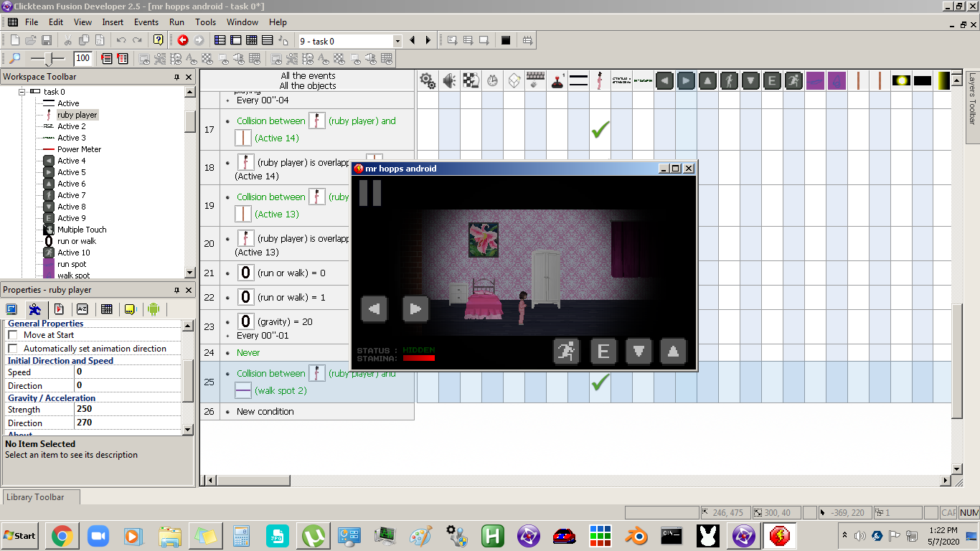Open Movement properties tab running man icon
Image resolution: width=980 pixels, height=551 pixels.
pos(34,309)
